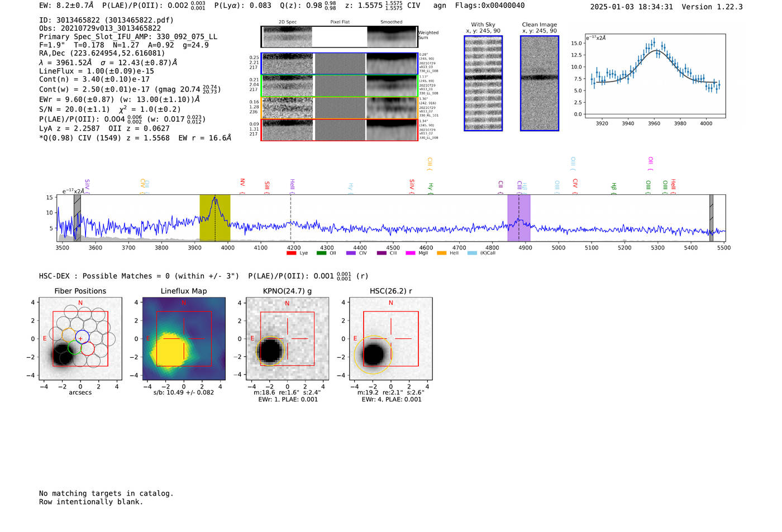Click the yellow highlighted line region in the spectrum
The image size is (782, 532).
[215, 218]
